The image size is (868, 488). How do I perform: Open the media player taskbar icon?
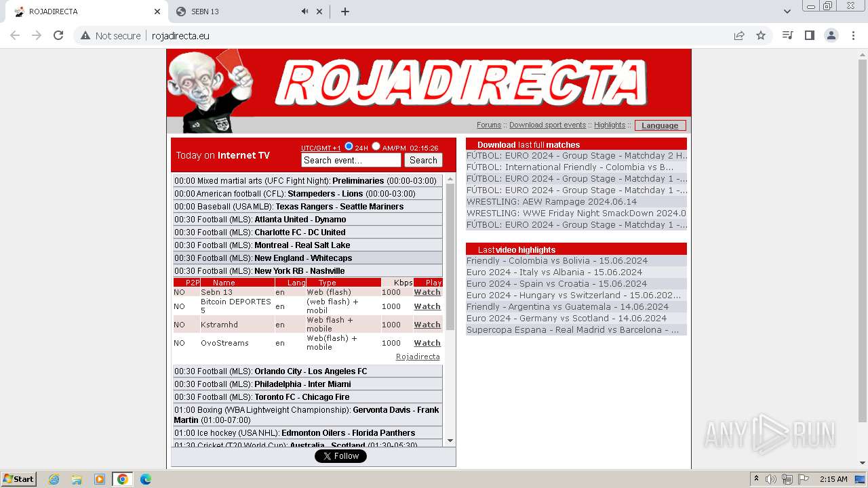pyautogui.click(x=100, y=479)
